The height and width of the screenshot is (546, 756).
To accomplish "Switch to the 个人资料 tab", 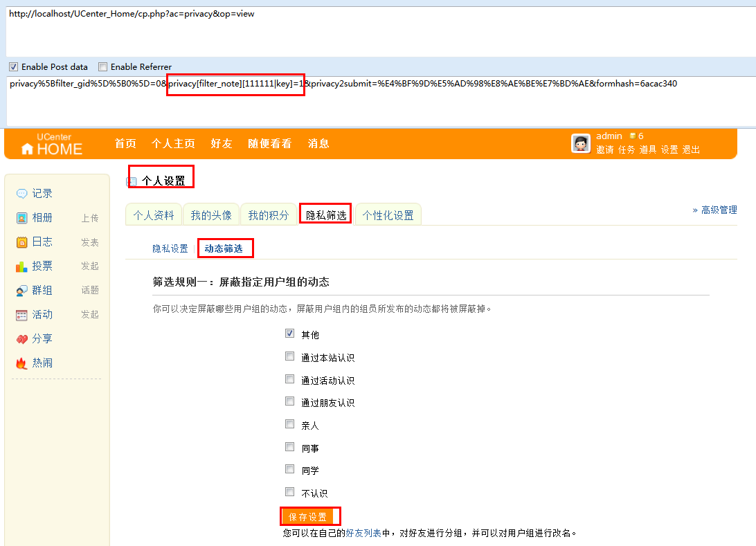I will pyautogui.click(x=153, y=215).
